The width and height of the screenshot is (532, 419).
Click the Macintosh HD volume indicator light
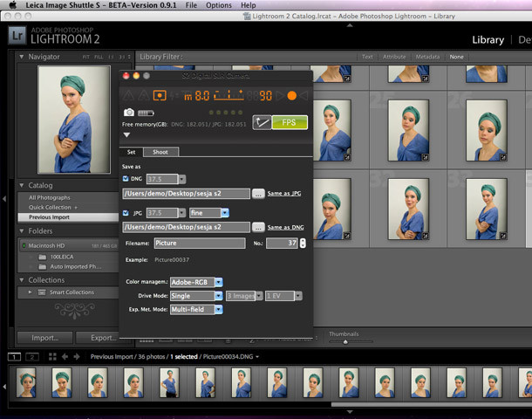(24, 245)
